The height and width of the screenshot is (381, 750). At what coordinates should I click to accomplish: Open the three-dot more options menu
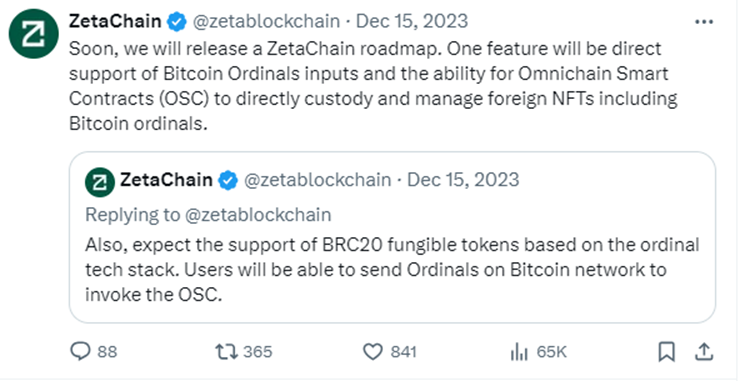click(x=704, y=22)
